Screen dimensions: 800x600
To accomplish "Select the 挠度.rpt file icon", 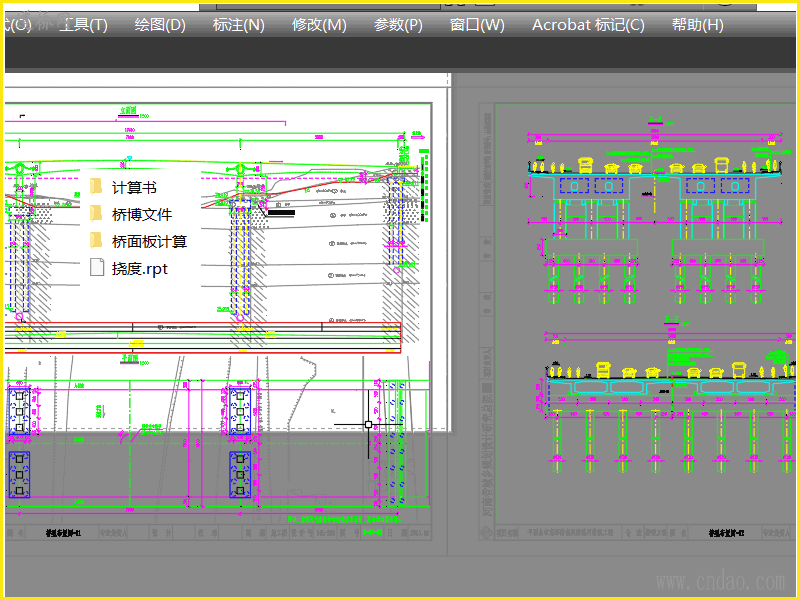I will tap(96, 267).
